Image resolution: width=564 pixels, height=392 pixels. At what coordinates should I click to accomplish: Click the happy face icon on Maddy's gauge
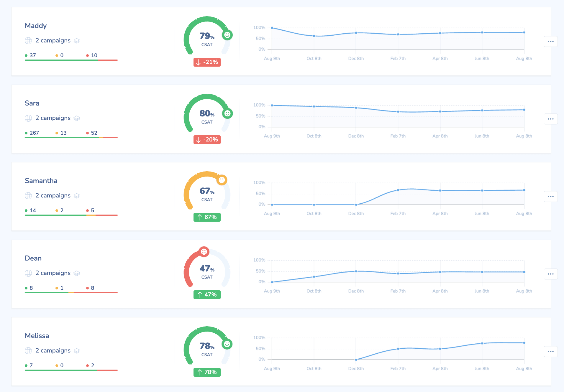tap(227, 35)
